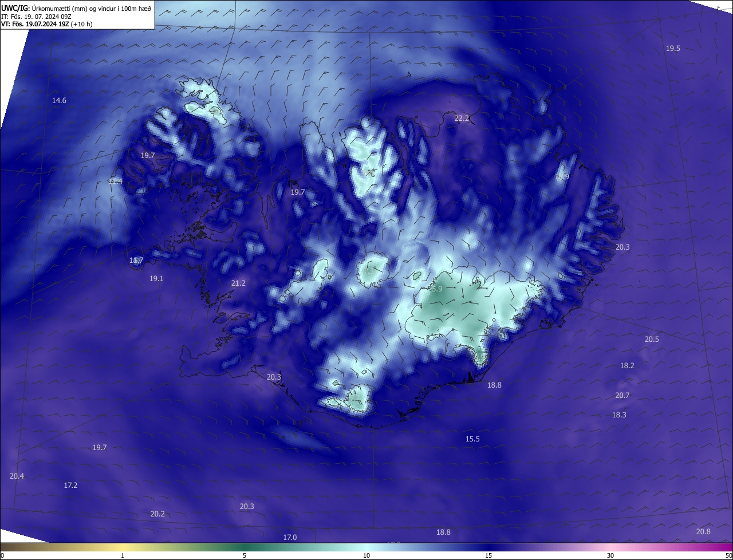This screenshot has height=560, width=733.
Task: Click the 14.6 value label
Action: click(x=59, y=101)
